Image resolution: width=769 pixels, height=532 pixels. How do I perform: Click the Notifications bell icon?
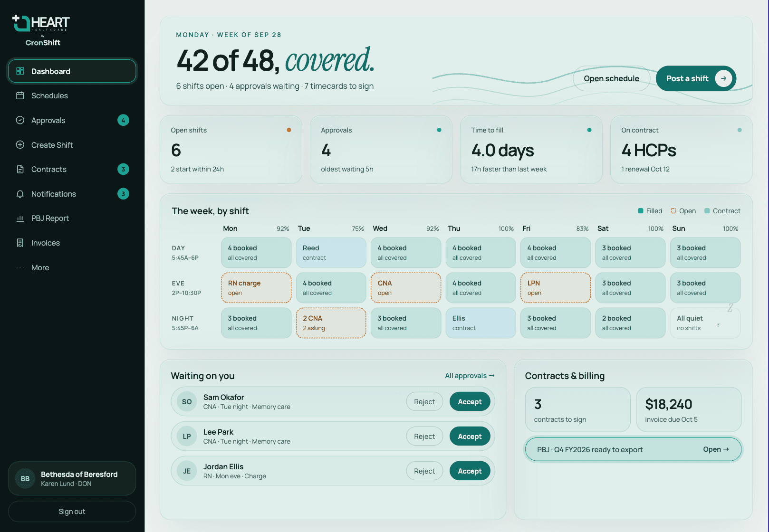(20, 194)
